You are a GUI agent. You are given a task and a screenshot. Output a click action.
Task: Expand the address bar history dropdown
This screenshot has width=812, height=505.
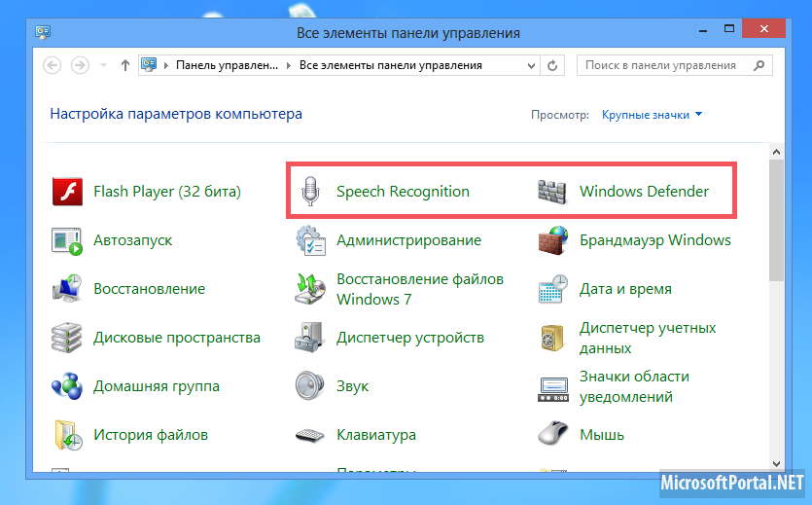531,66
